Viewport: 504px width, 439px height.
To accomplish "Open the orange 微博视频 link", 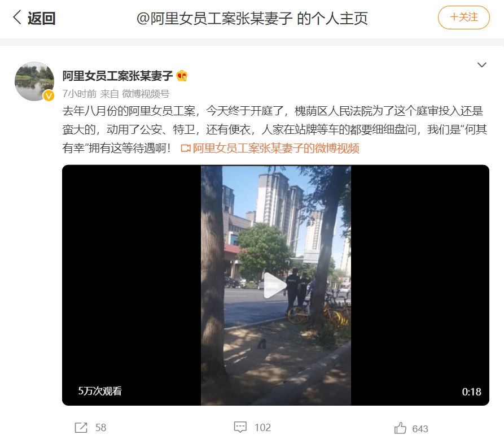I will (276, 148).
